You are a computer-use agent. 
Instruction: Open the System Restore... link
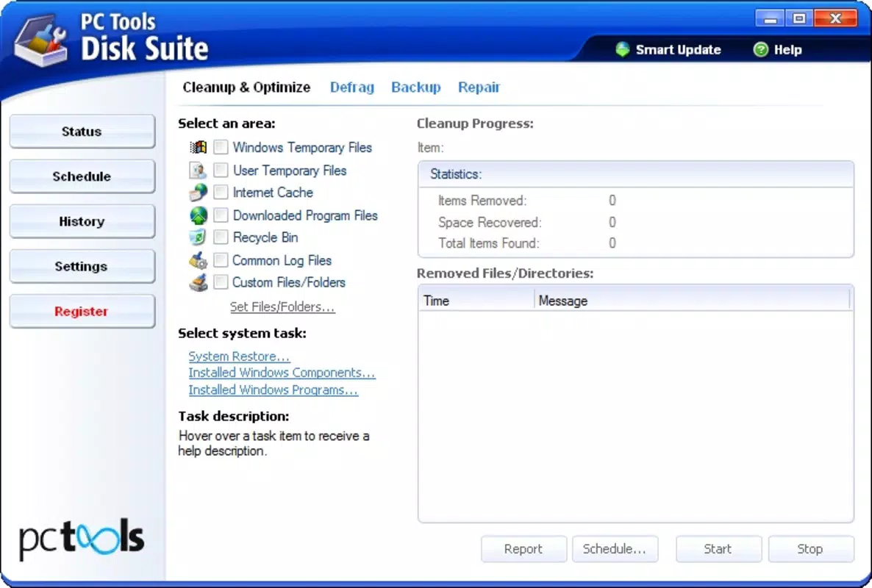(x=239, y=356)
